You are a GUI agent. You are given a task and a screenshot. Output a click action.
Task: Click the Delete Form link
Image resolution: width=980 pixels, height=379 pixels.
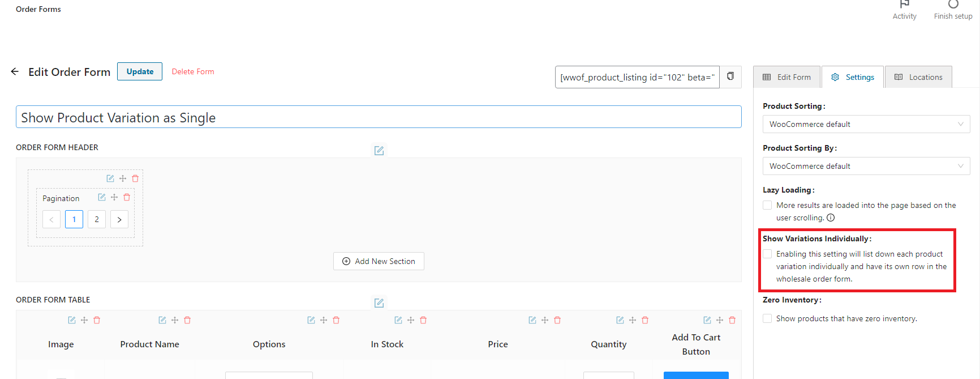(193, 71)
